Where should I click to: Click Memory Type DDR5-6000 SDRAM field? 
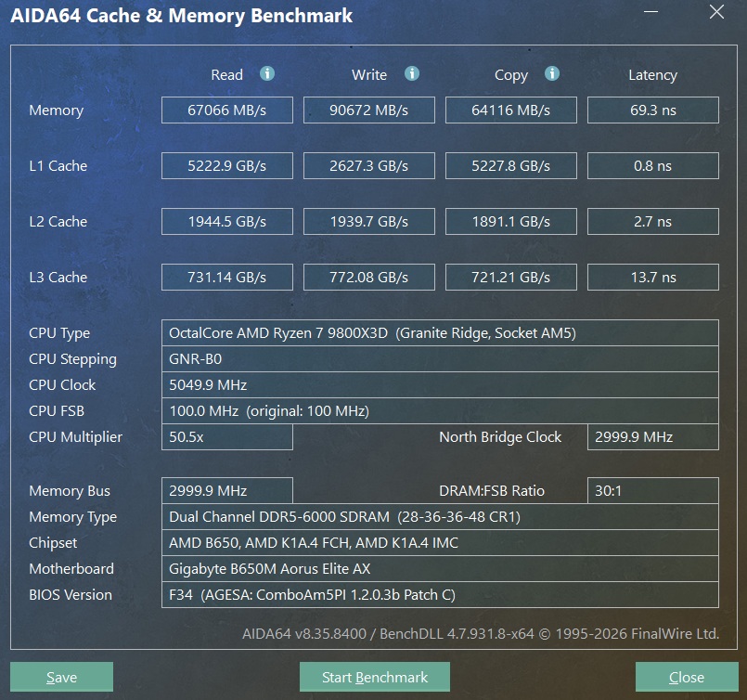440,516
